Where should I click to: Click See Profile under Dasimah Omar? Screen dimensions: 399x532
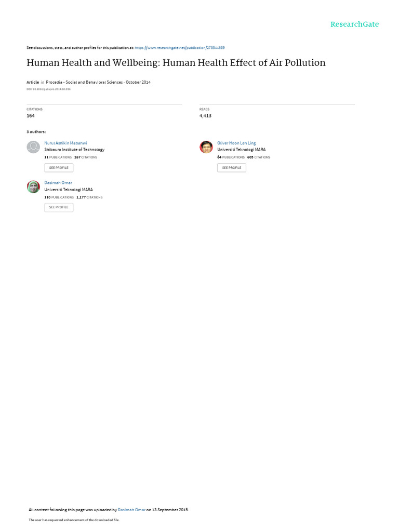point(59,207)
